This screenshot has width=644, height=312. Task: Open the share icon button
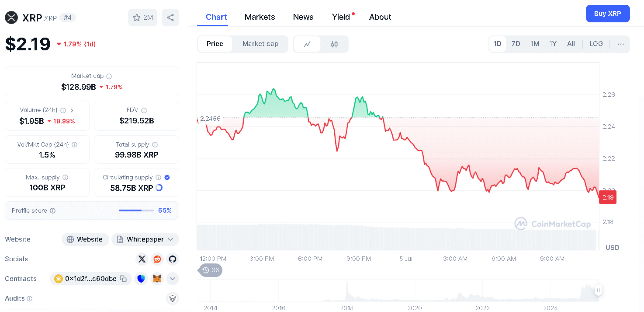click(170, 18)
